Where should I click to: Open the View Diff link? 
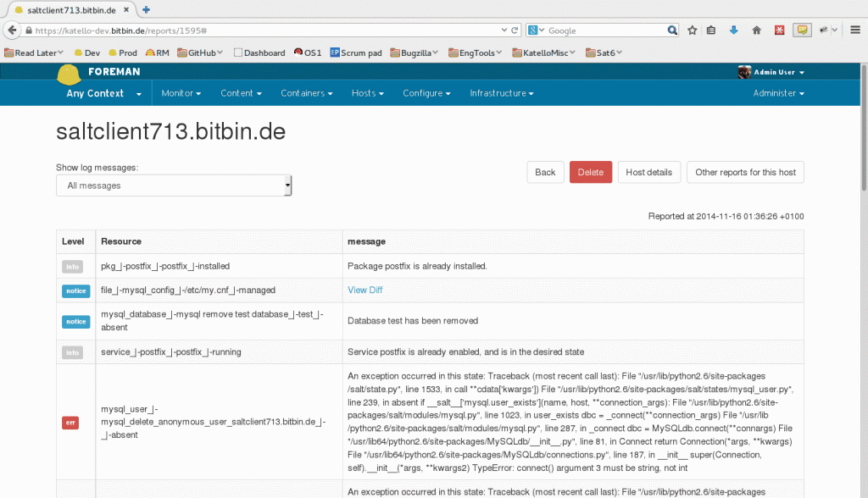[x=364, y=290]
